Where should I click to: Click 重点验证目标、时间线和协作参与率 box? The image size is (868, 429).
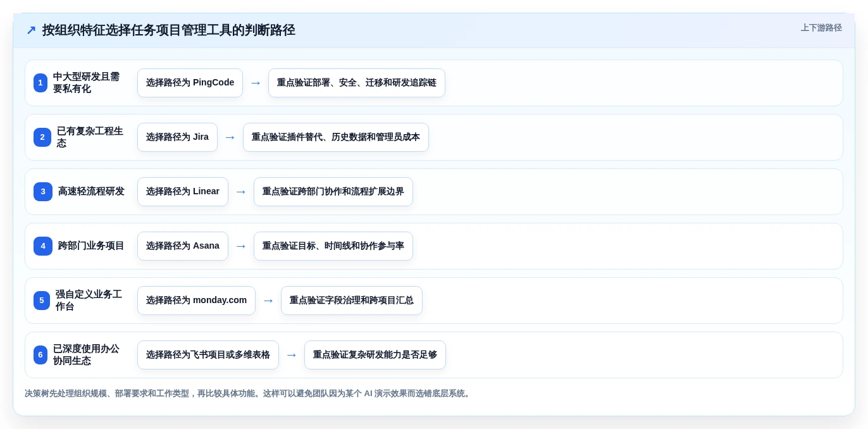(333, 246)
